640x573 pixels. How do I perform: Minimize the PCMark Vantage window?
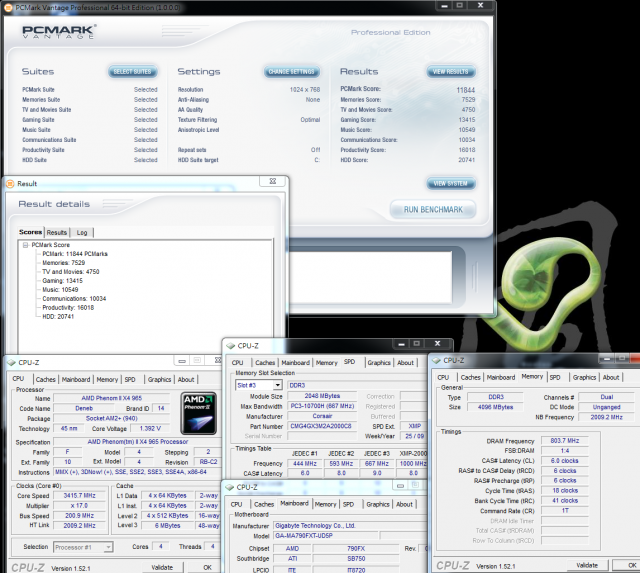point(444,6)
